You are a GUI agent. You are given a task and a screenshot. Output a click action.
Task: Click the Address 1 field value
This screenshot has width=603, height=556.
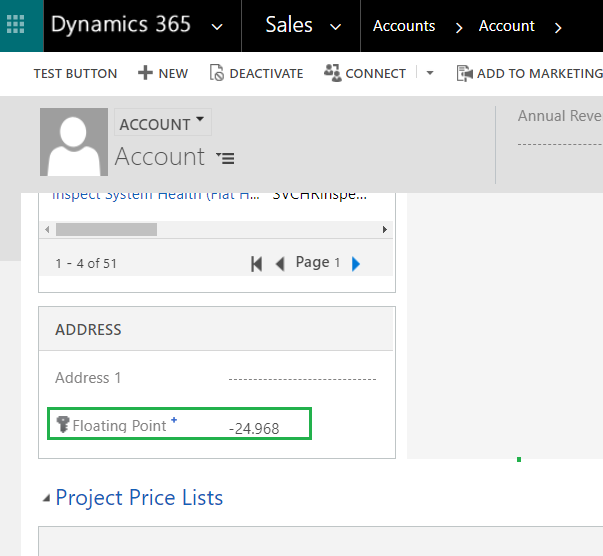[302, 379]
